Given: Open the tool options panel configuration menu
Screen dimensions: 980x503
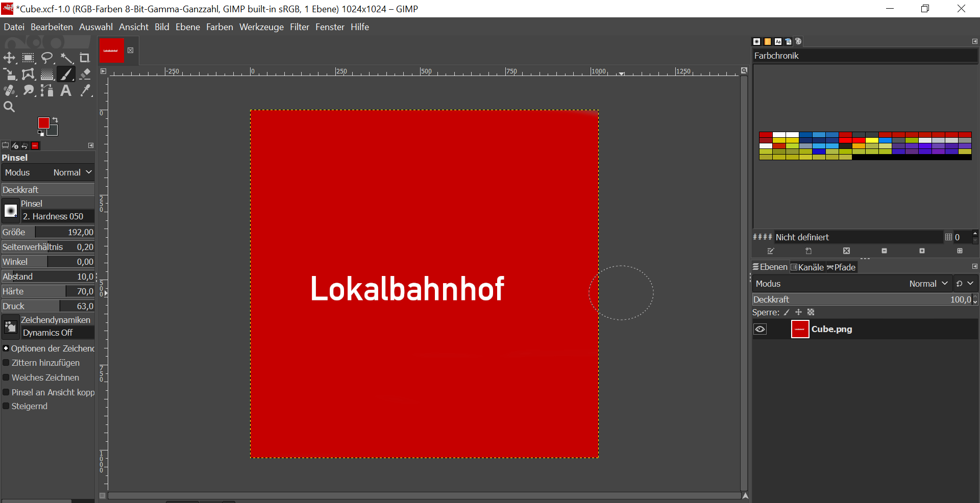Looking at the screenshot, I should point(91,145).
